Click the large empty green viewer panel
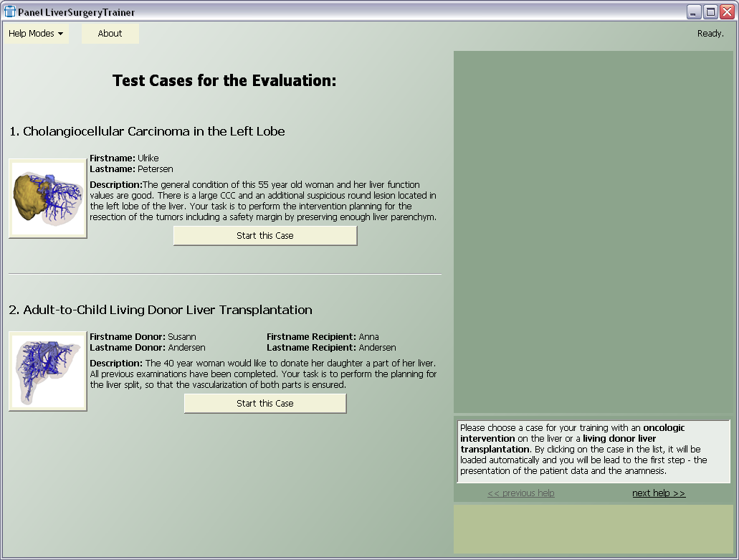The width and height of the screenshot is (739, 560). click(593, 231)
